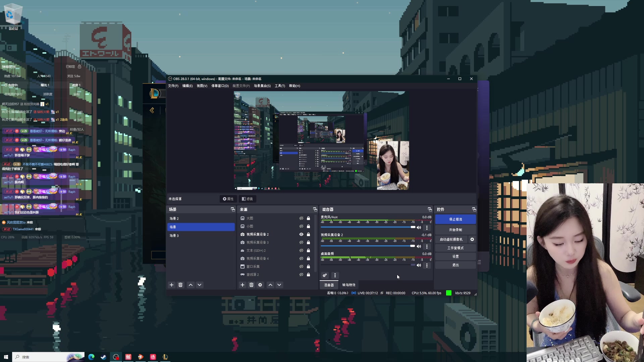Undock the 来源 panel
The width and height of the screenshot is (644, 362).
(x=315, y=209)
